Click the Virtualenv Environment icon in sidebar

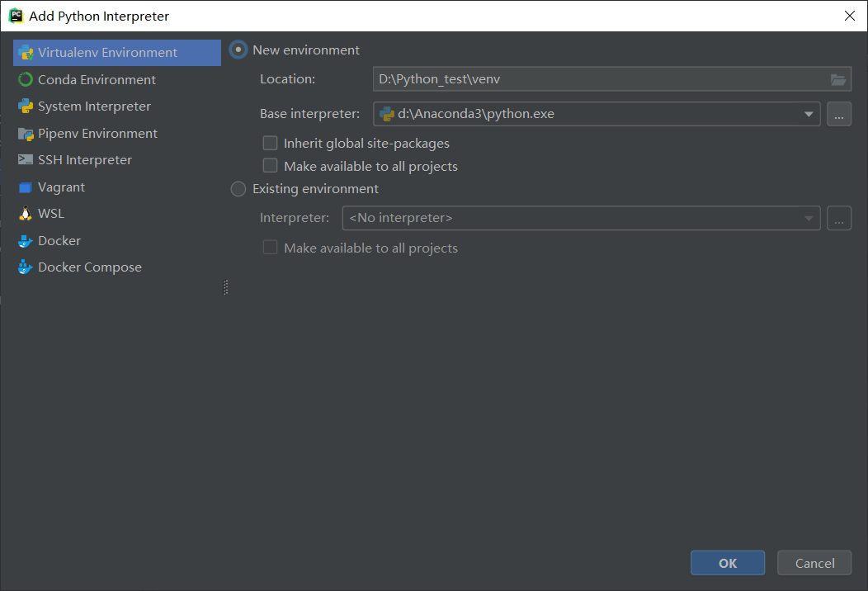click(x=26, y=53)
